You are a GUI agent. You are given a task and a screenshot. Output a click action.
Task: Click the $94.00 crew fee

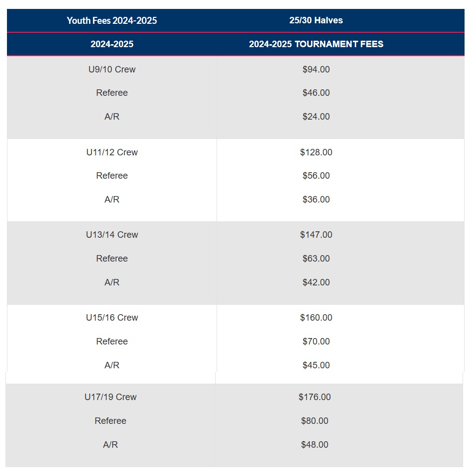(316, 69)
